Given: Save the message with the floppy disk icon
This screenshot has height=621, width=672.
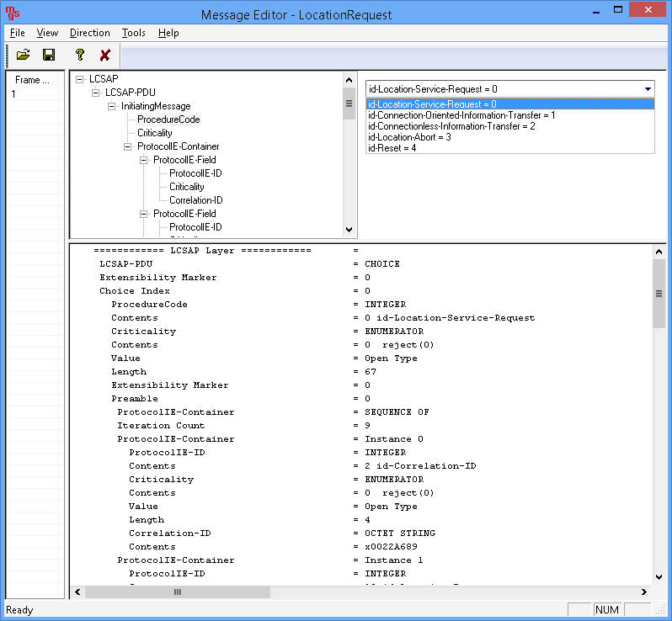Looking at the screenshot, I should click(49, 56).
